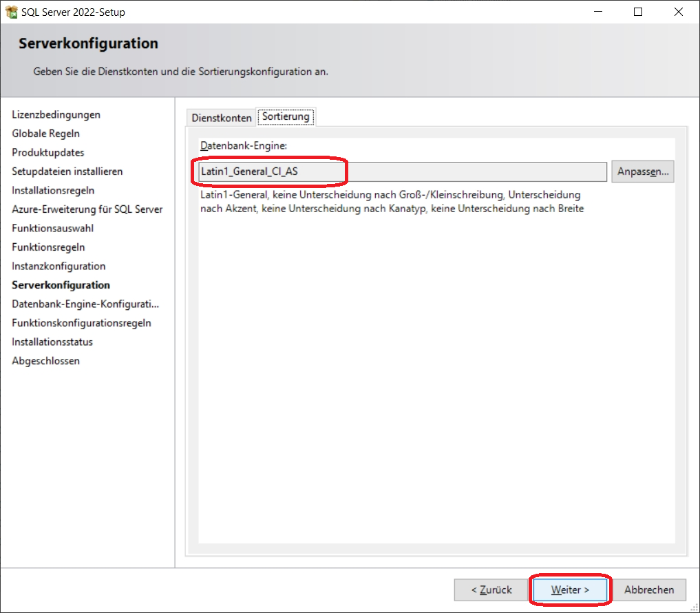Image resolution: width=700 pixels, height=613 pixels.
Task: Select Installationsstatus step
Action: [x=52, y=342]
